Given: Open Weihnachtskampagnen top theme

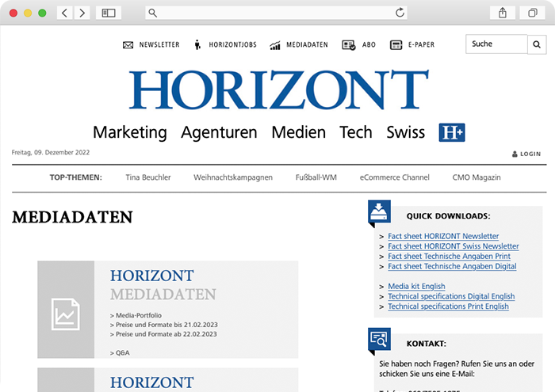Looking at the screenshot, I should (x=233, y=177).
